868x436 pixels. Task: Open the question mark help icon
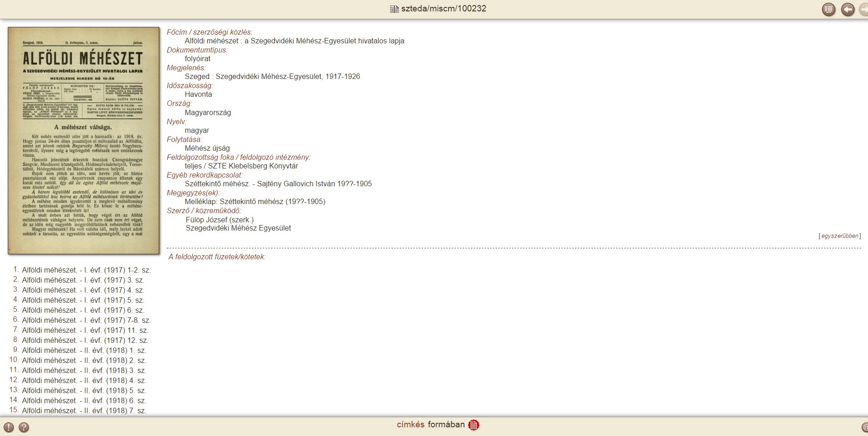coord(24,427)
